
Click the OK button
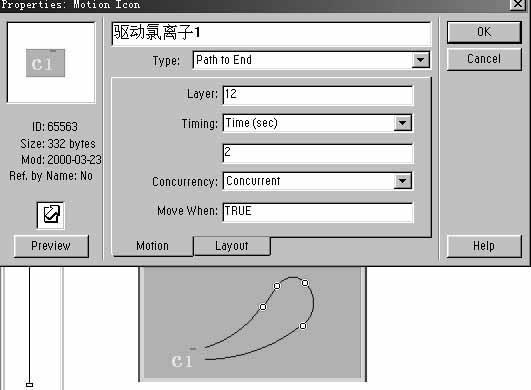484,32
